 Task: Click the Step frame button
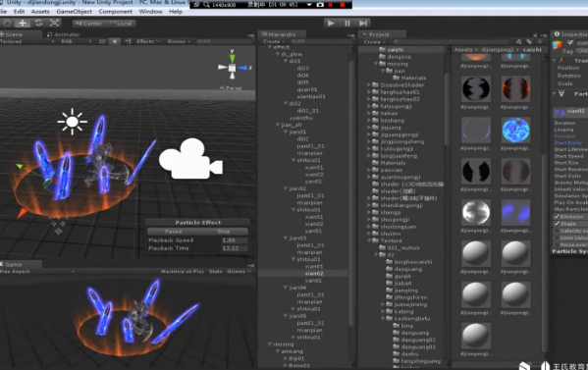363,24
